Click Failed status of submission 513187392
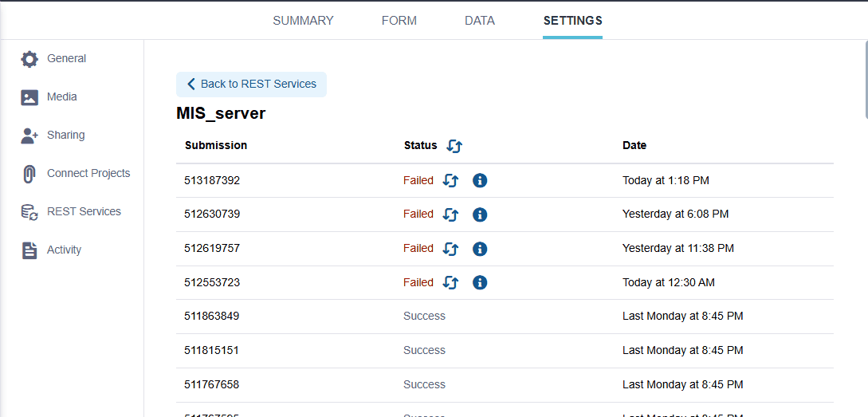868x417 pixels. [418, 180]
